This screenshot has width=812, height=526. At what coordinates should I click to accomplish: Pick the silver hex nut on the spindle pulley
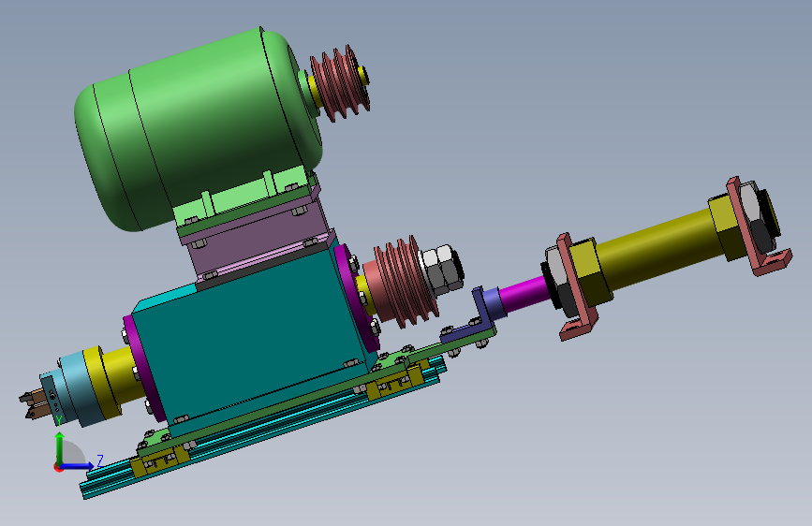442,270
